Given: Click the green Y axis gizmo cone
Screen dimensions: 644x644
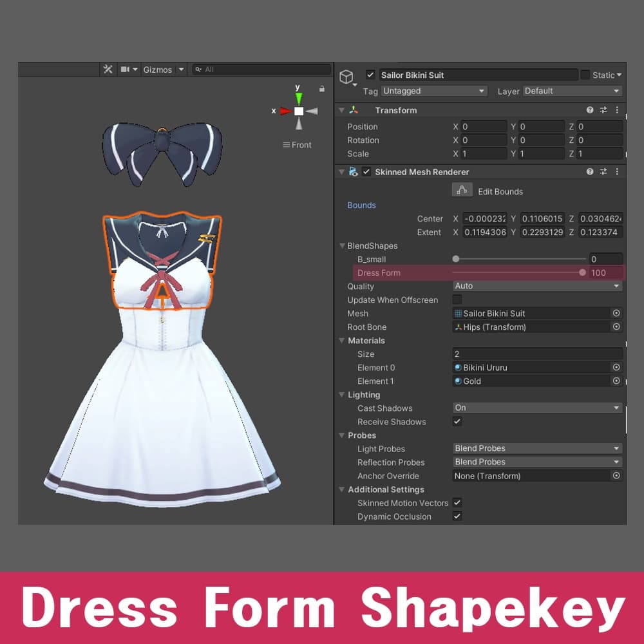Looking at the screenshot, I should (x=298, y=98).
